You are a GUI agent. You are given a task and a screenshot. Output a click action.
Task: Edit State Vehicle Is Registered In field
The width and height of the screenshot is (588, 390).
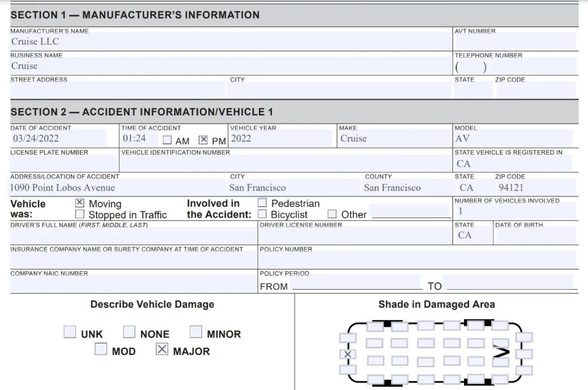(513, 163)
